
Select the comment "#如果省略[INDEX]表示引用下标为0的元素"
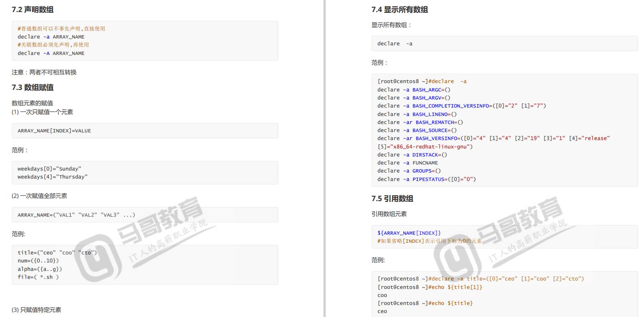(x=430, y=241)
